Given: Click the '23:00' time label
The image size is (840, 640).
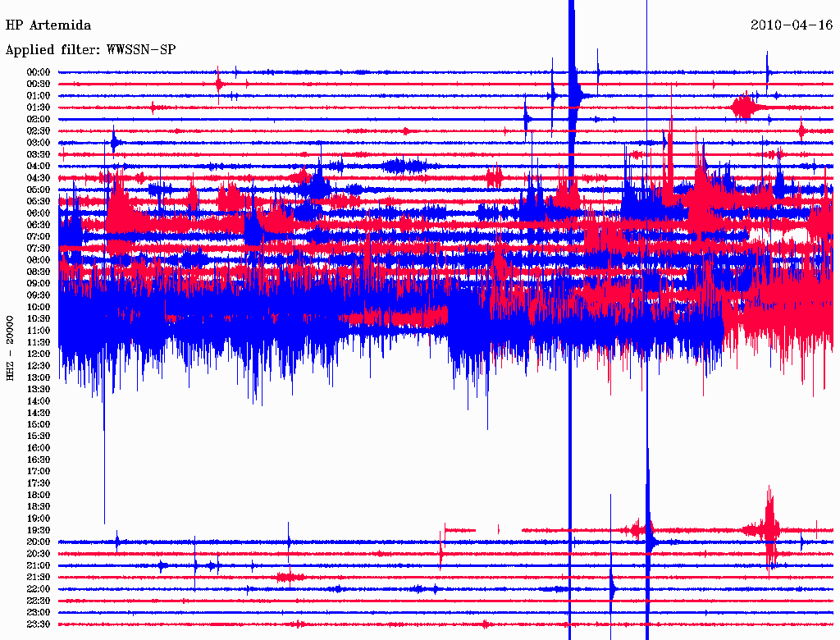Looking at the screenshot, I should 39,613.
